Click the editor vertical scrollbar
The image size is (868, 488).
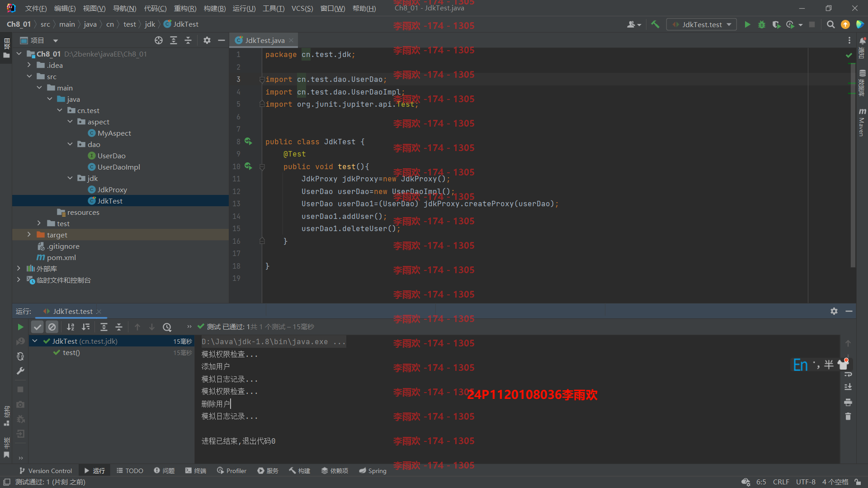tap(853, 165)
